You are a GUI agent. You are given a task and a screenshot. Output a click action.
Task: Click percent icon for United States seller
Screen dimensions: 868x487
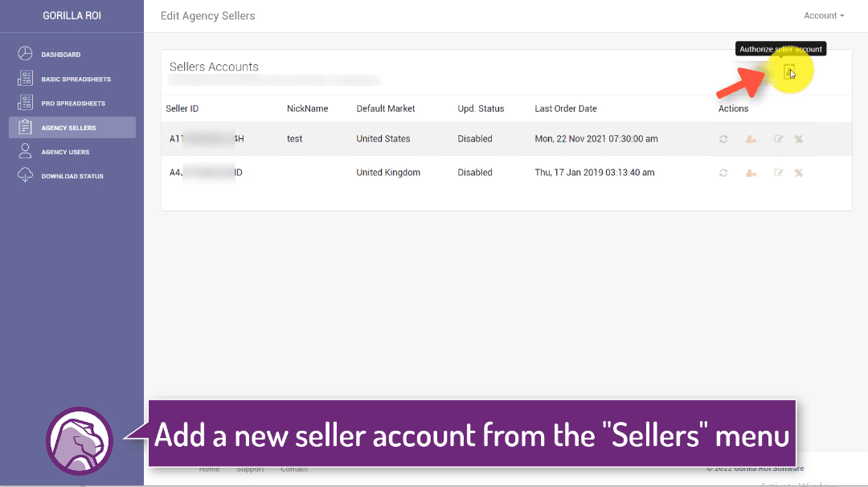[798, 139]
